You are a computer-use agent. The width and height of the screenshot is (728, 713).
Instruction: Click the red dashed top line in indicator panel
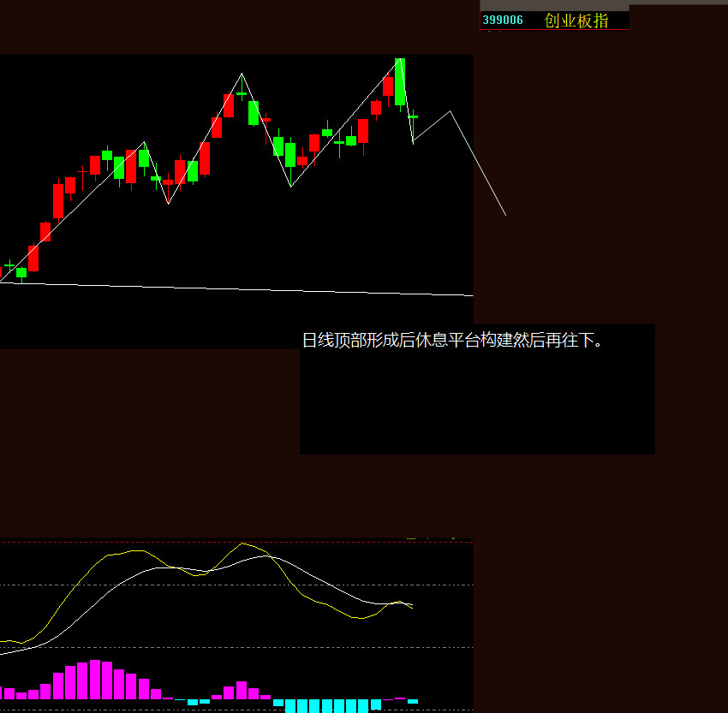click(236, 541)
